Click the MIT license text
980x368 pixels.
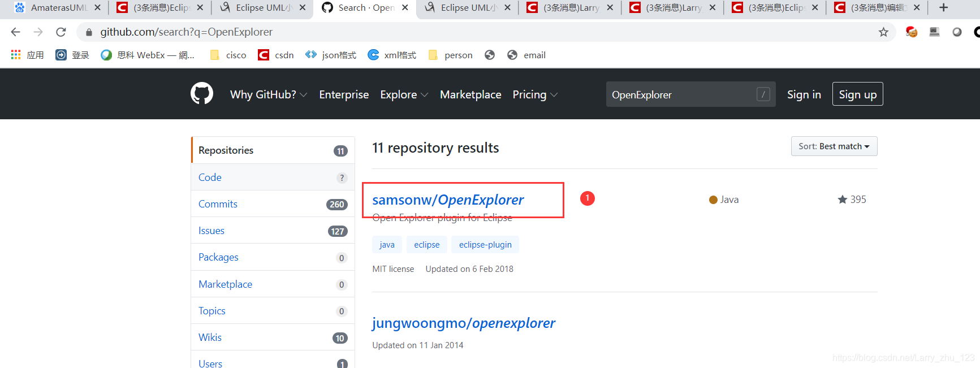(x=393, y=269)
